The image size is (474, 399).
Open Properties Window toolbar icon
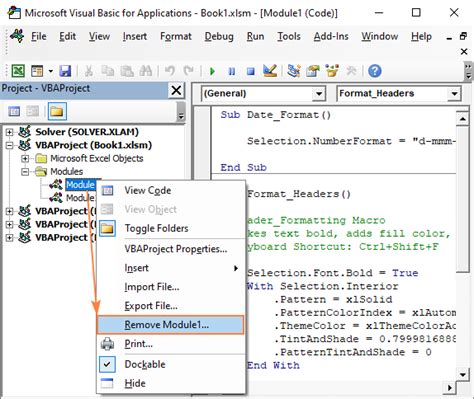(x=313, y=71)
